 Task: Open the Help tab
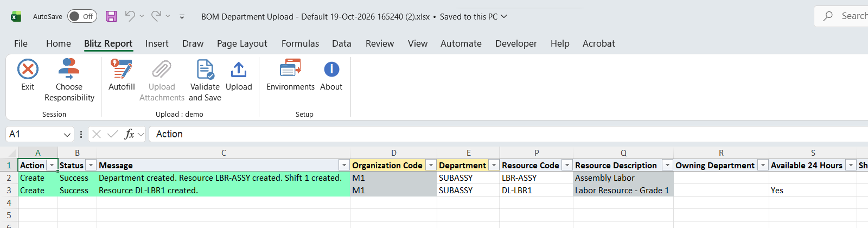coord(560,43)
